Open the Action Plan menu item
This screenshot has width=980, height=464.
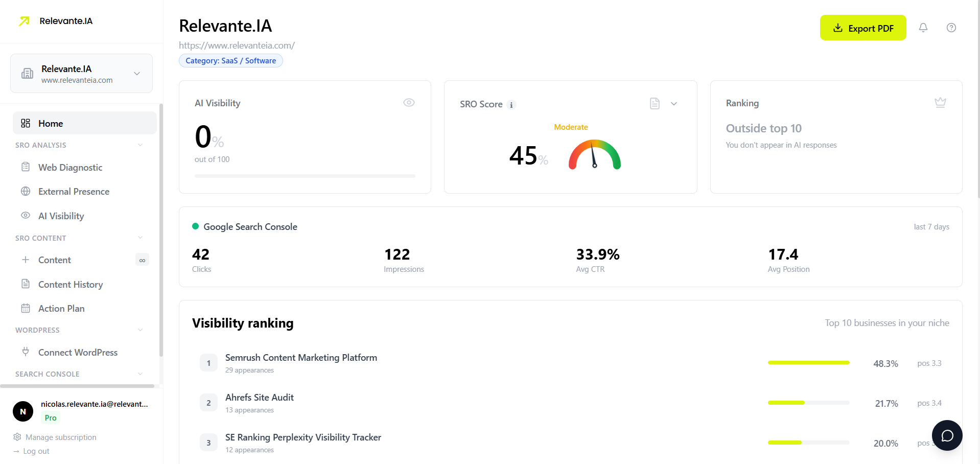coord(61,309)
